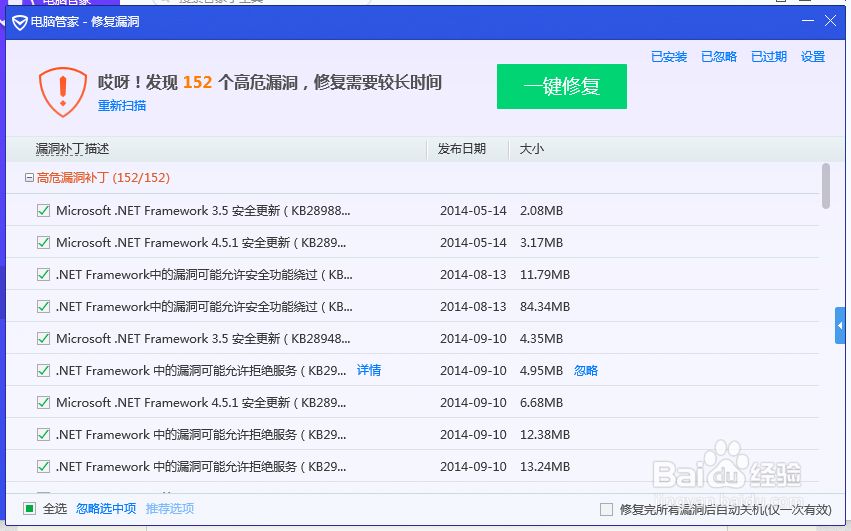
Task: Close the 修复漏洞 window
Action: point(830,21)
